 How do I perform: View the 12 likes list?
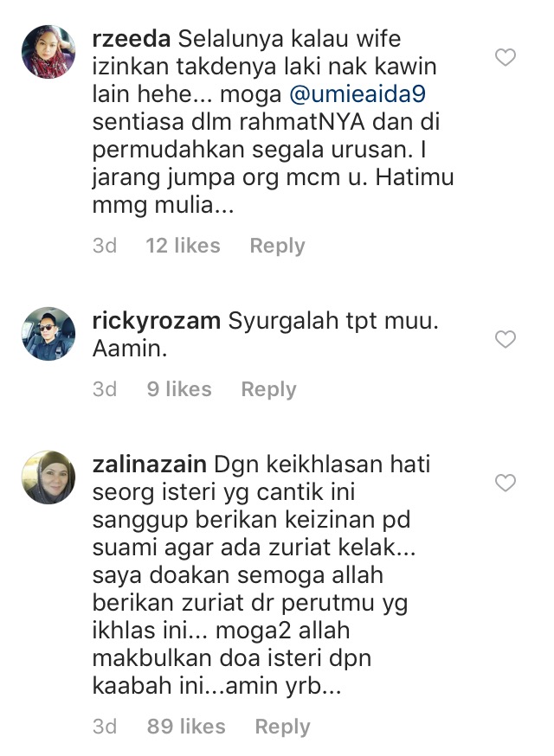183,246
